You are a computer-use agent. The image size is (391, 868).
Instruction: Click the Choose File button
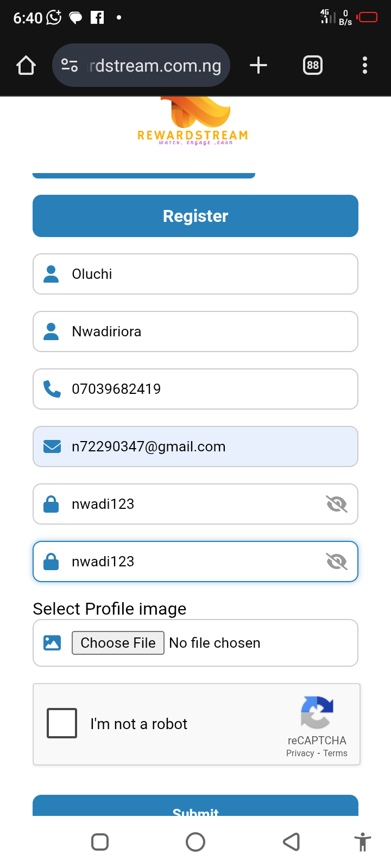pyautogui.click(x=118, y=643)
